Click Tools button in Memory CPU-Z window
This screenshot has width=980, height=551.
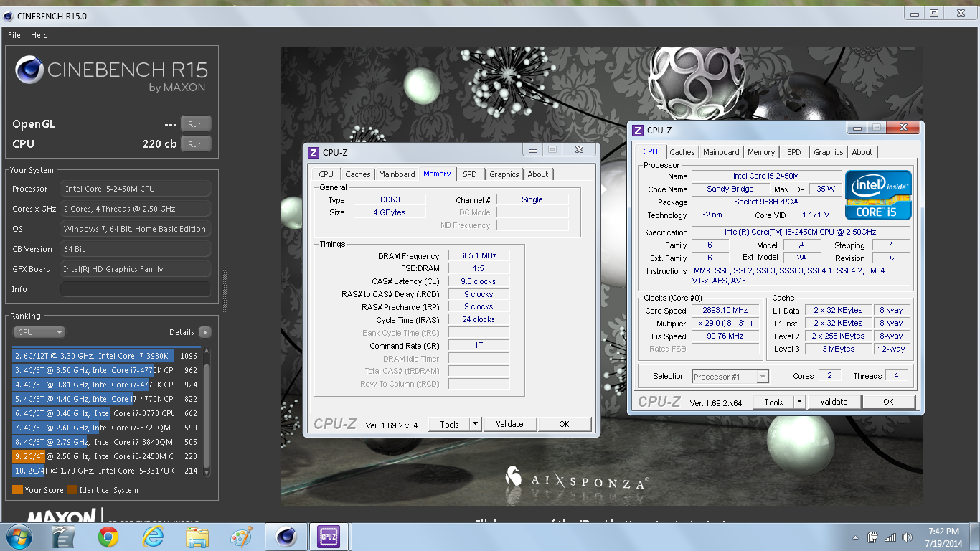coord(450,424)
